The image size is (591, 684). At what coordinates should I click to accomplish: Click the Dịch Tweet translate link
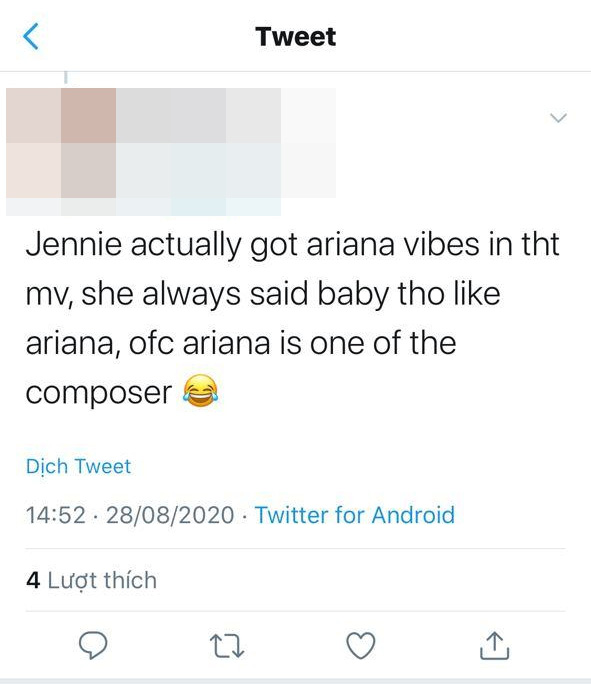79,466
